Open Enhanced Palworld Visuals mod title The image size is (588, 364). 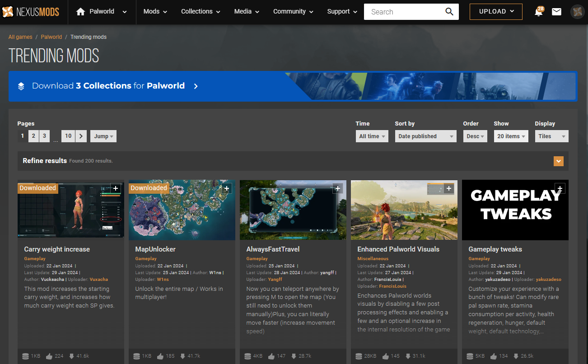pyautogui.click(x=398, y=249)
